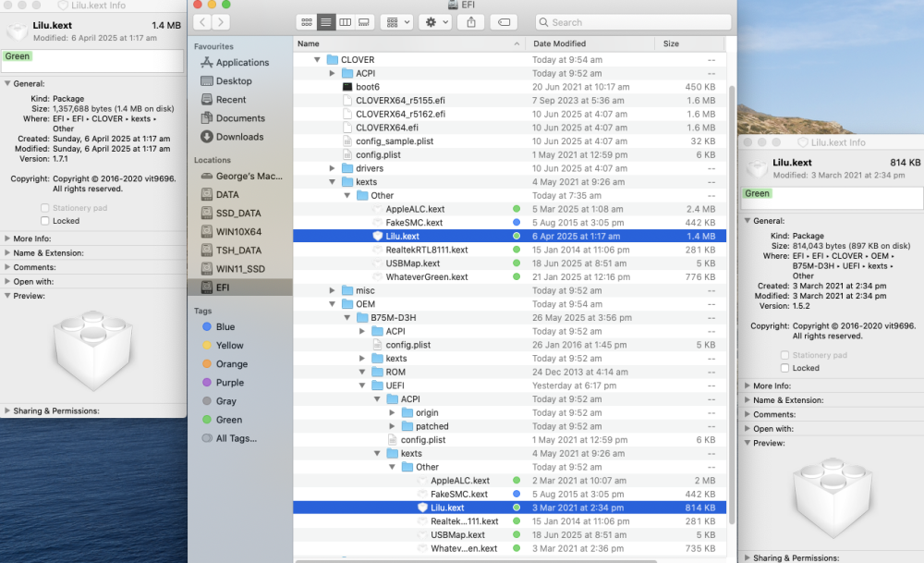Expand Sharing & Permissions in left Info window
Screen dimensions: 924x563
(7, 410)
